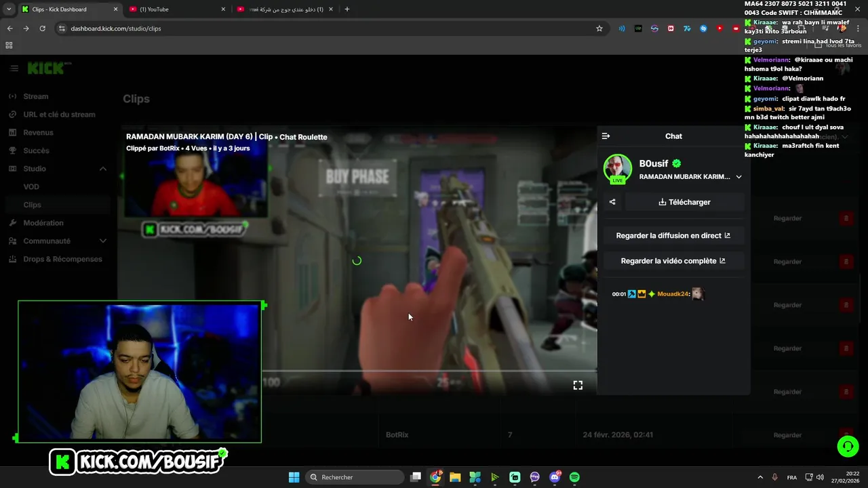Click the B0usif channel name
Screen dimensions: 868x488
pyautogui.click(x=654, y=163)
